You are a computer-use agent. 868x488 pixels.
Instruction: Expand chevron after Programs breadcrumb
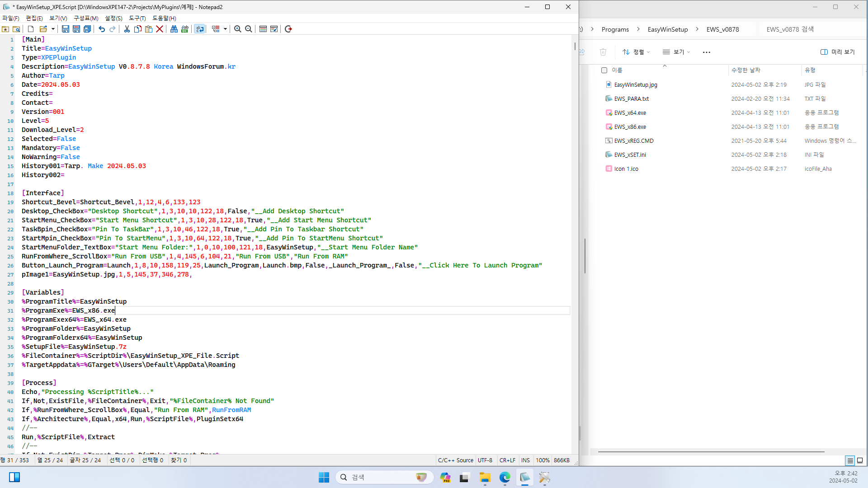coord(638,29)
